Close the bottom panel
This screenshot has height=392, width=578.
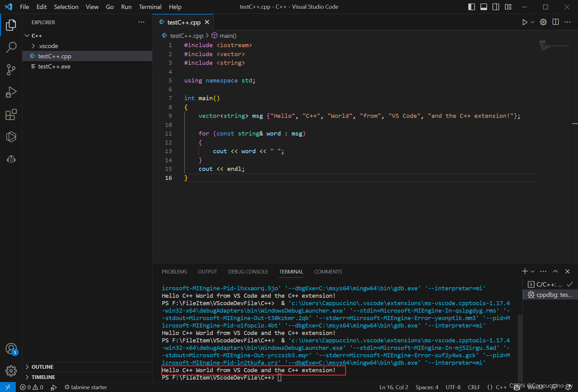[x=567, y=271]
